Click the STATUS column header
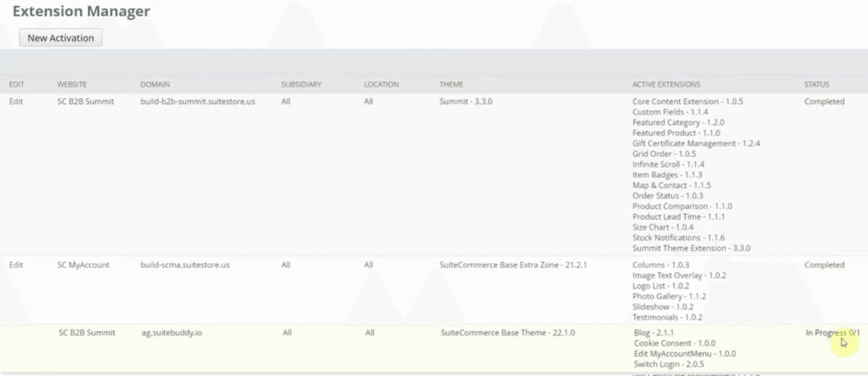Viewport: 868px width, 376px height. pos(817,85)
